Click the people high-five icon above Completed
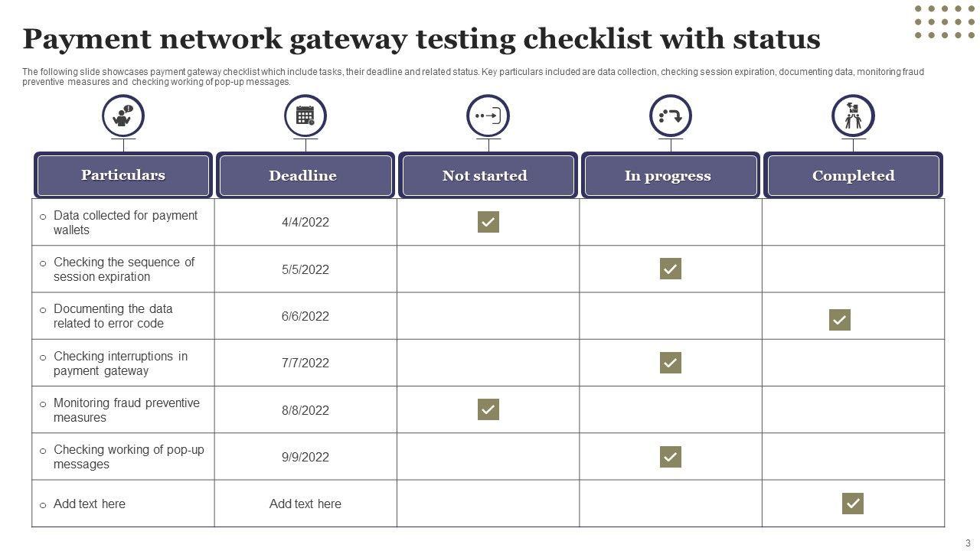Viewport: 980px width, 551px height. pos(853,116)
